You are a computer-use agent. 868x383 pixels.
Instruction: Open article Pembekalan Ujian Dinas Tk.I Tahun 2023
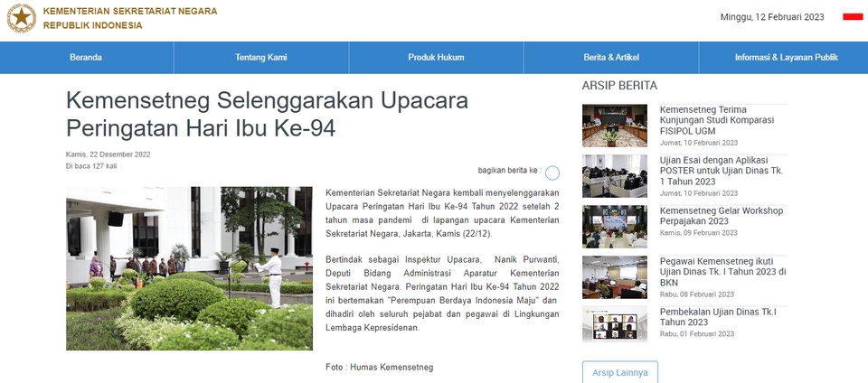click(718, 317)
